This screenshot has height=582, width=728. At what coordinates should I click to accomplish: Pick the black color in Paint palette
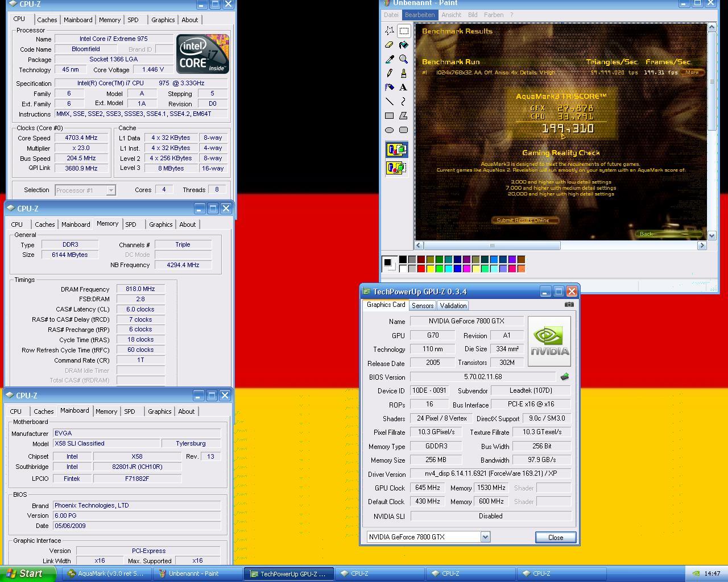point(403,259)
